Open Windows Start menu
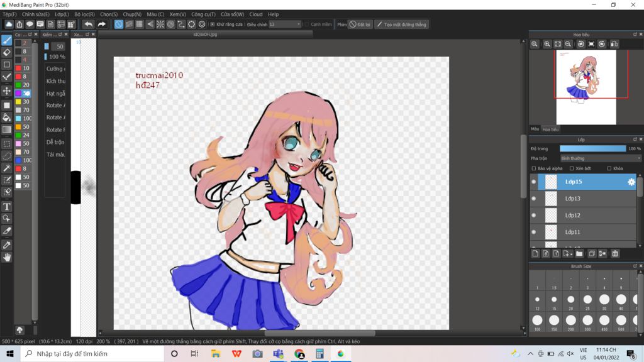644x362 pixels. coord(10,354)
